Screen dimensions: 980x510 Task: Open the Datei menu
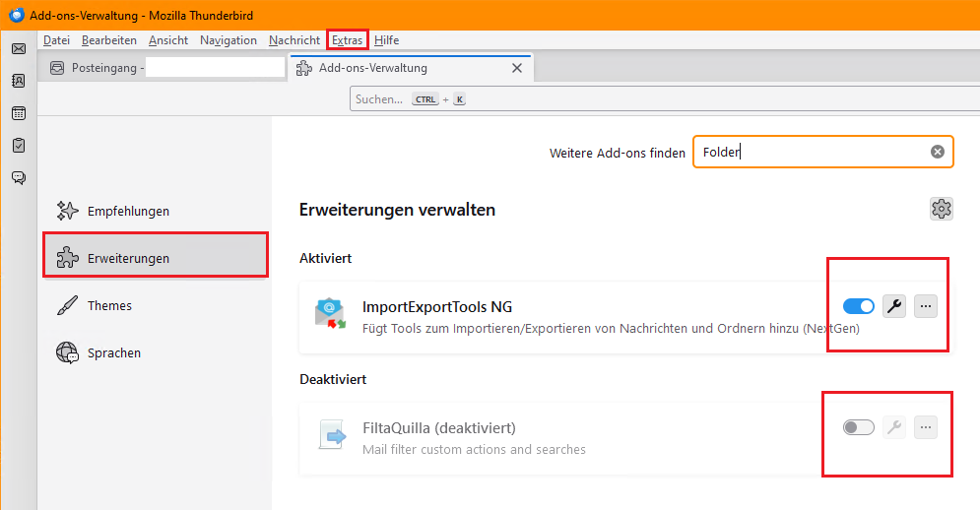(56, 40)
